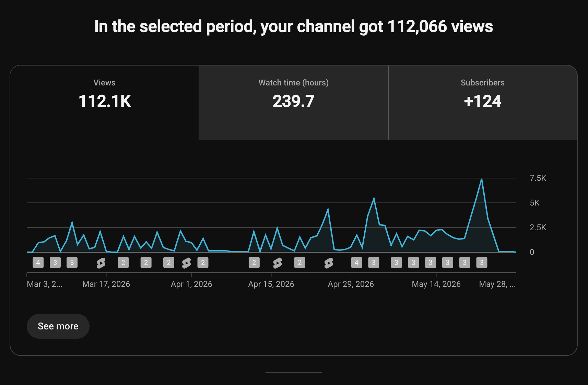Screen dimensions: 588x385
Task: Open the '2' badge between the last two Shorts icons
Action: (299, 263)
